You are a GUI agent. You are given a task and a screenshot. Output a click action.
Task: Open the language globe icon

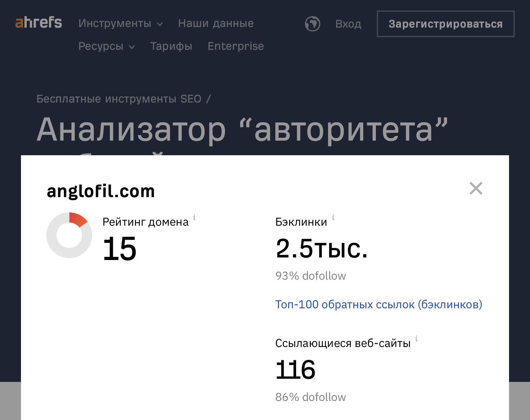(x=313, y=24)
